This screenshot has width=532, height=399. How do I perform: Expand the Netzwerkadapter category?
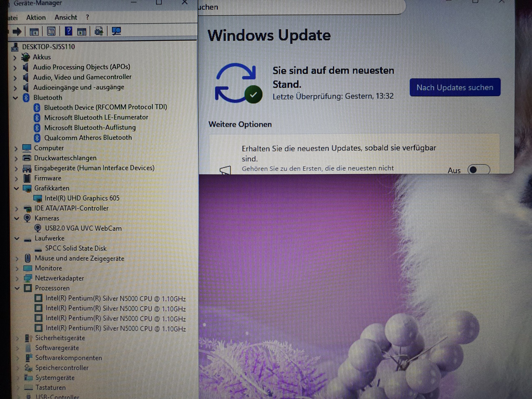point(17,278)
